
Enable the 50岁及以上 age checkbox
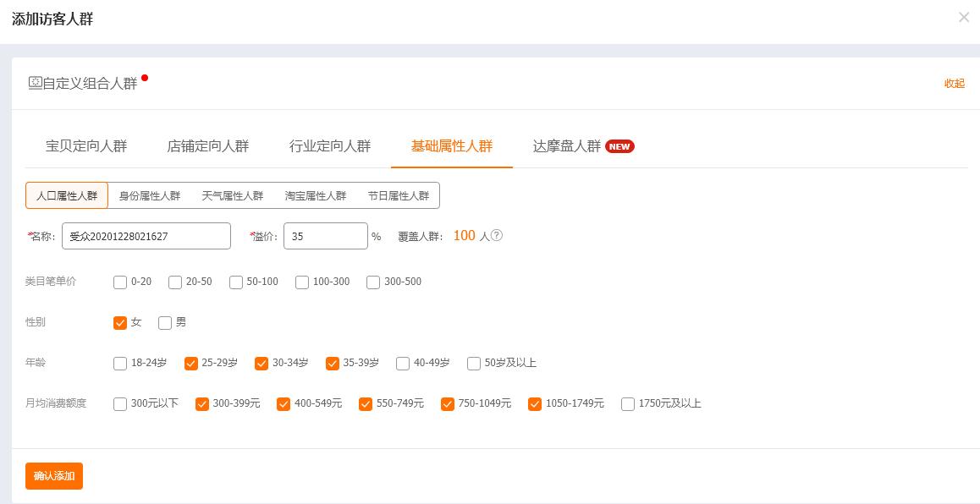point(474,363)
